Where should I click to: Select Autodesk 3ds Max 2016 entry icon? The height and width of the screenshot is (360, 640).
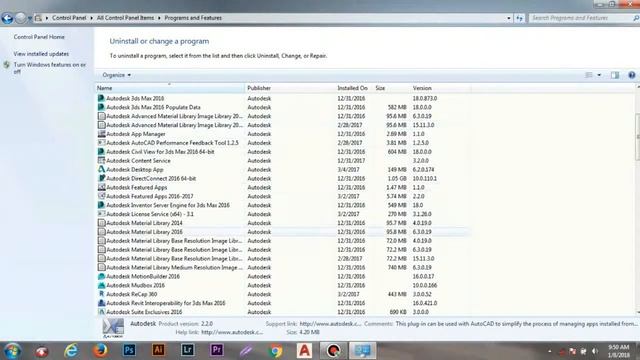point(101,98)
